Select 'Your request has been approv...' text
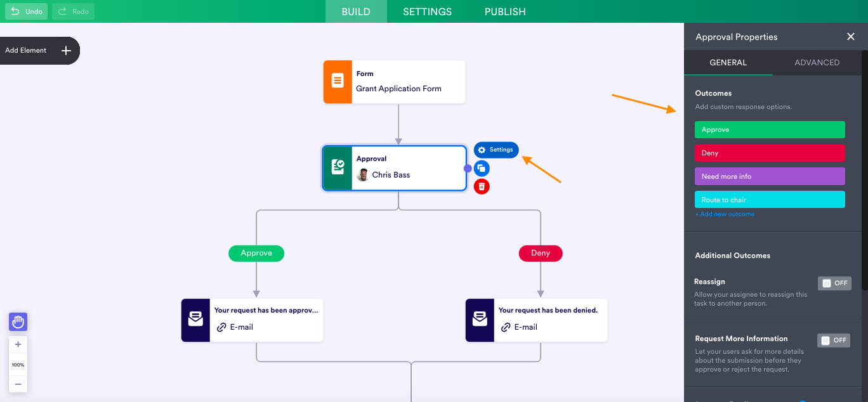The width and height of the screenshot is (868, 402). (x=266, y=311)
